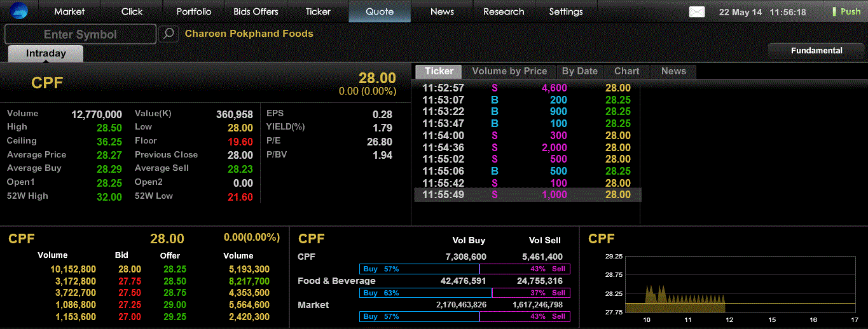Select ticker row at 11:55:02
Image resolution: width=868 pixels, height=329 pixels.
(x=527, y=159)
